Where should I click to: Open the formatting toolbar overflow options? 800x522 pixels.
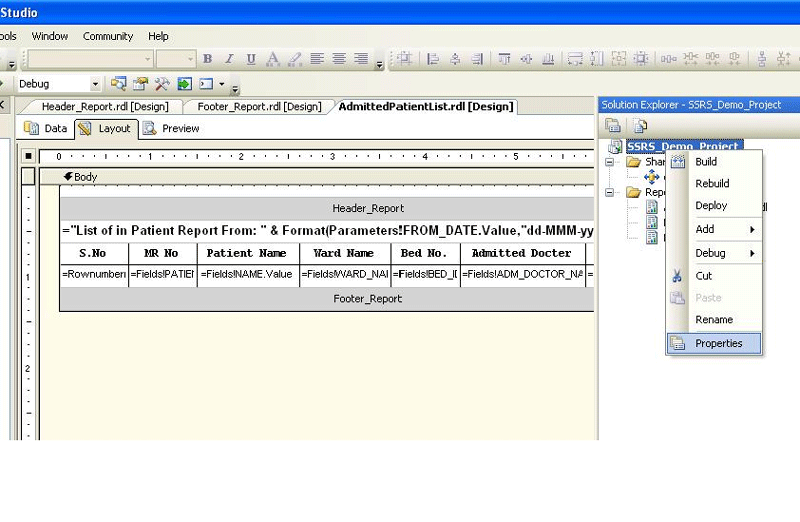click(x=380, y=64)
